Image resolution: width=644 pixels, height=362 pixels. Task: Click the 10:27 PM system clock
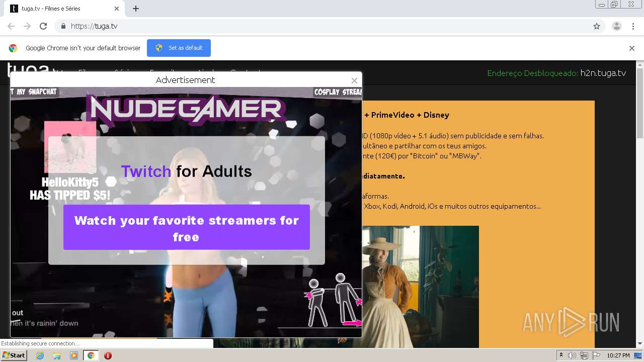point(618,355)
